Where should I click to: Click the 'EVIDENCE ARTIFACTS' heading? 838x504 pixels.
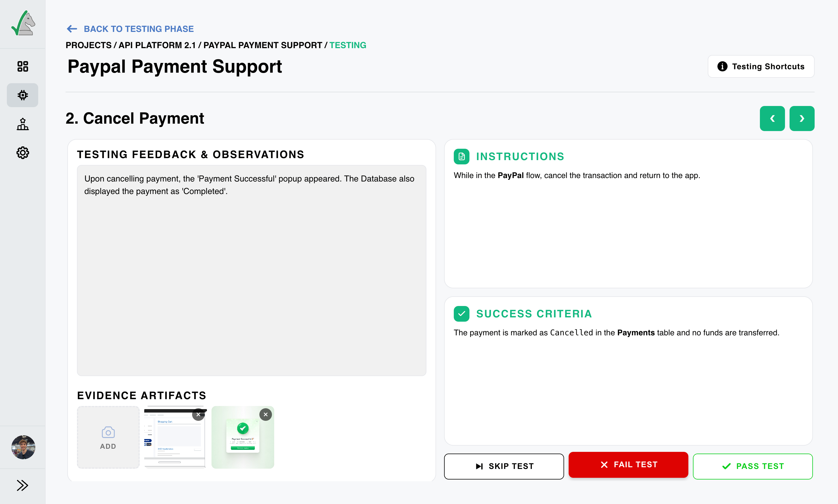142,395
